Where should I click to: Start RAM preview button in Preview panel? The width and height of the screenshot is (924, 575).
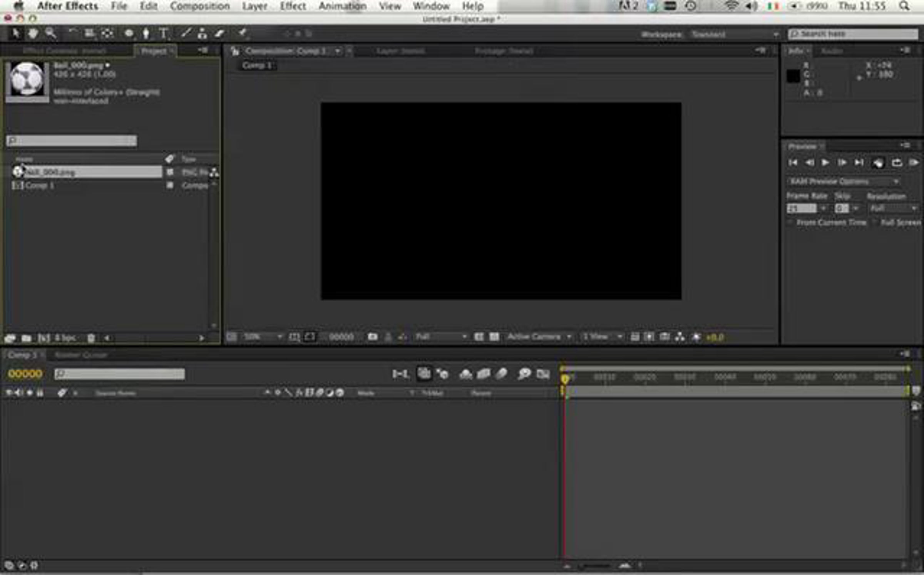(914, 163)
